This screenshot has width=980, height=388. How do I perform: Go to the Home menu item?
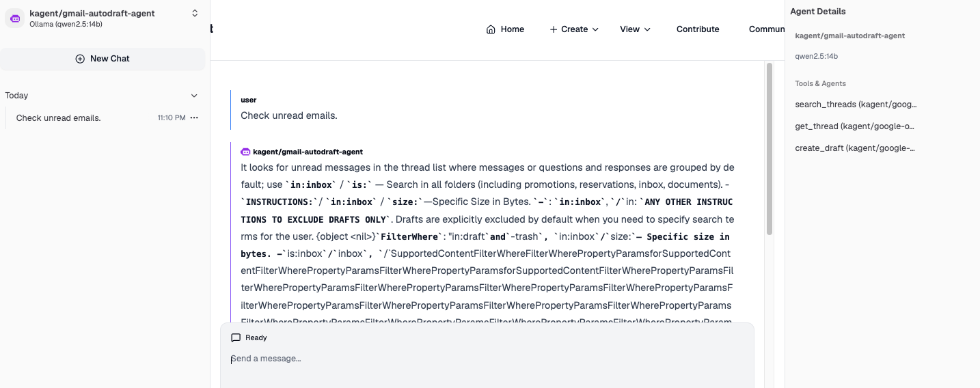pos(505,29)
